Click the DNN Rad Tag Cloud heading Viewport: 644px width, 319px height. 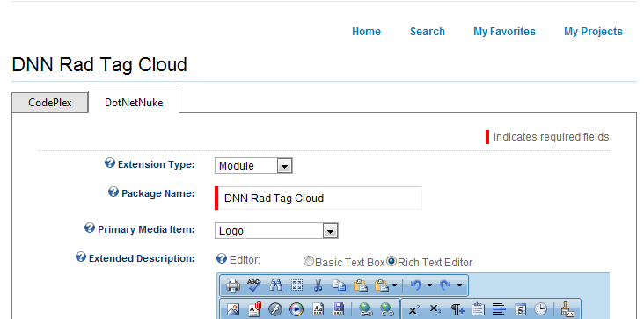click(99, 65)
